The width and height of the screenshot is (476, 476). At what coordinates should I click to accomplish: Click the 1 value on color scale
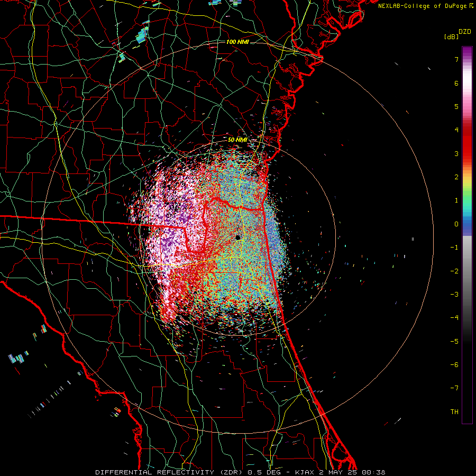[x=456, y=200]
